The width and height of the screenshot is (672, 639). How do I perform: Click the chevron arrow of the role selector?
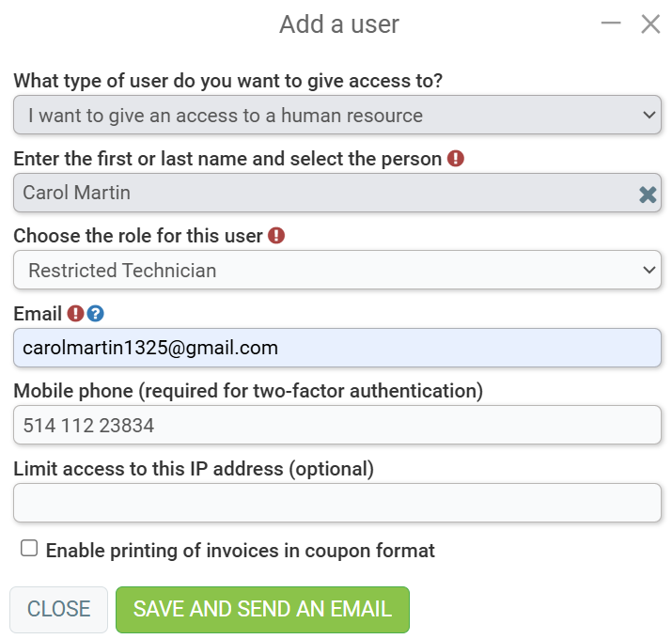click(x=649, y=270)
